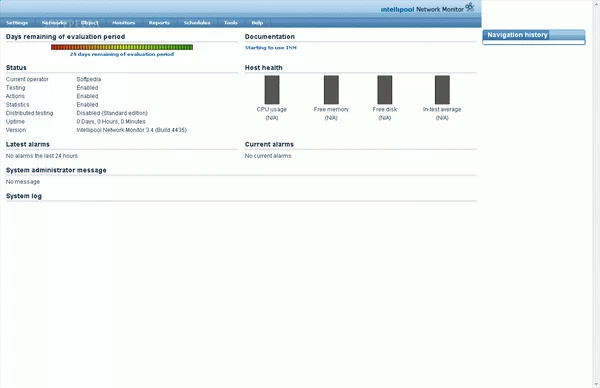Click 'No current alarms' text

pos(268,156)
